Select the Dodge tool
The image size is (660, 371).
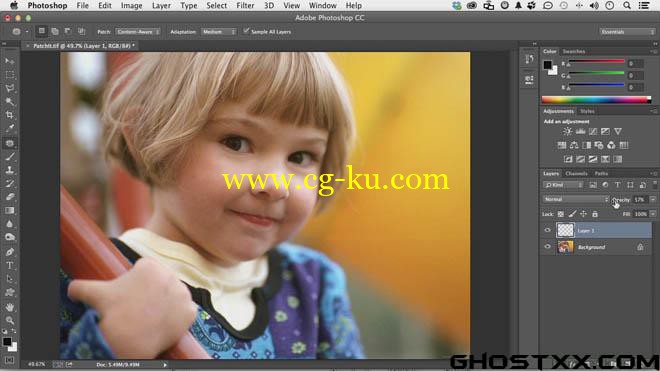pyautogui.click(x=9, y=237)
